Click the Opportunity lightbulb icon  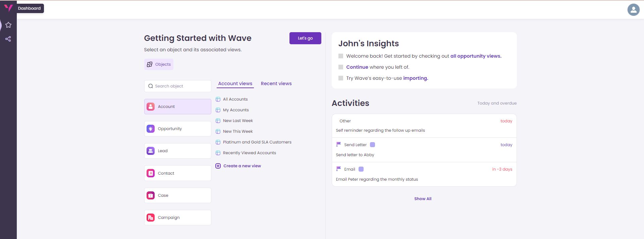click(151, 129)
